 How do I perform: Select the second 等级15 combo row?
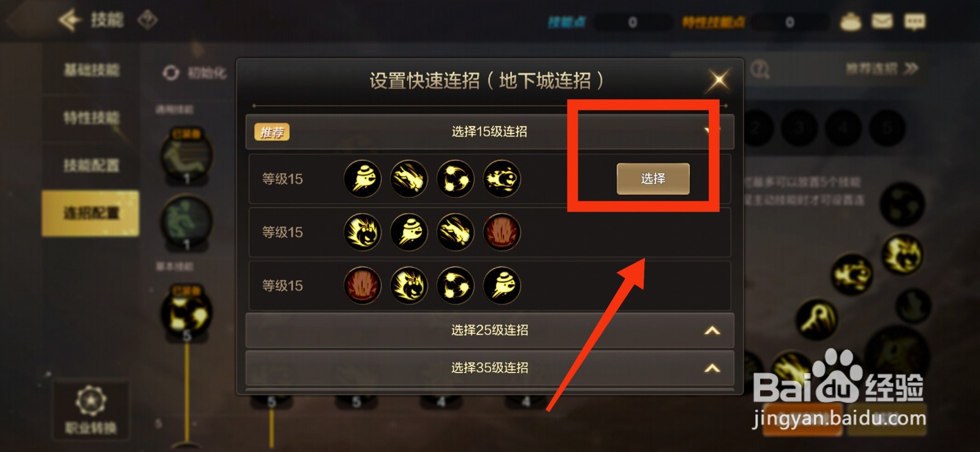pos(489,232)
